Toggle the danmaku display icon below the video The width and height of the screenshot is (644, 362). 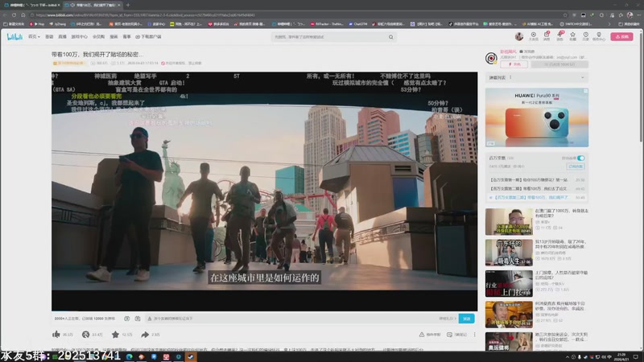(x=127, y=319)
